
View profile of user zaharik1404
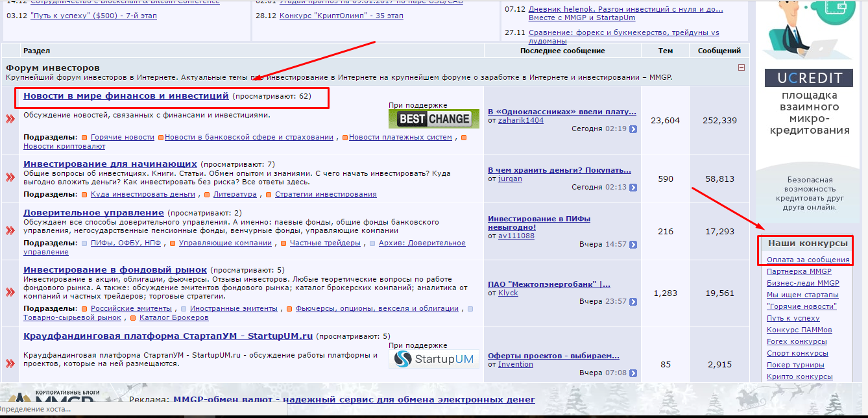tap(521, 120)
